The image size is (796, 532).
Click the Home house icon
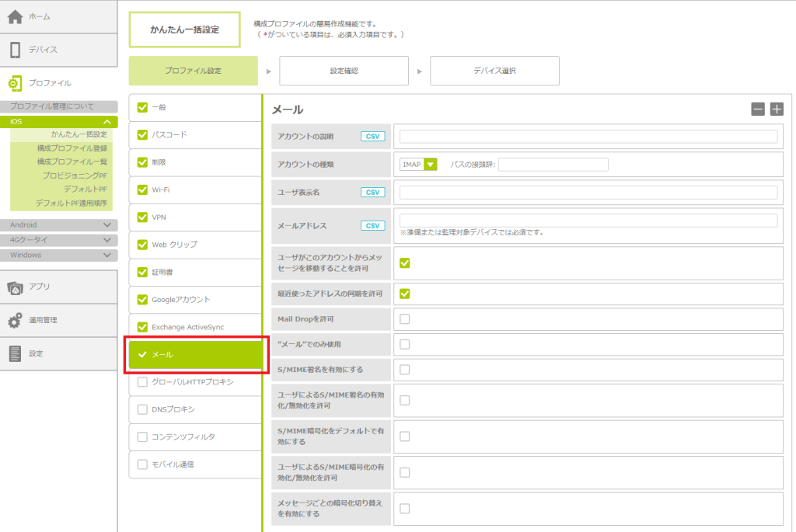click(16, 16)
